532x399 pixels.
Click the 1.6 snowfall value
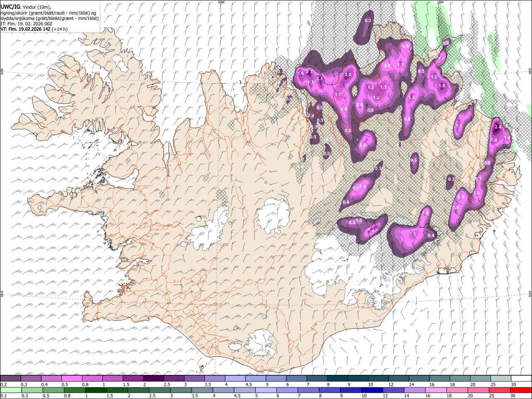click(x=301, y=73)
